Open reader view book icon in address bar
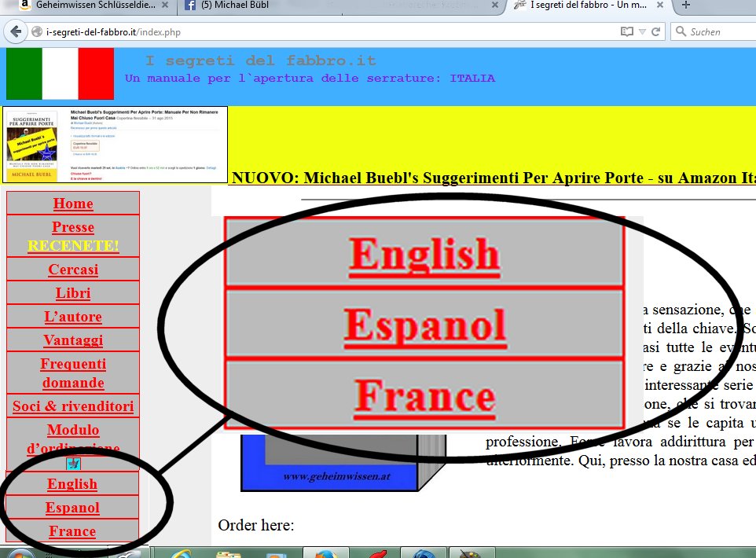The image size is (756, 558). click(627, 32)
